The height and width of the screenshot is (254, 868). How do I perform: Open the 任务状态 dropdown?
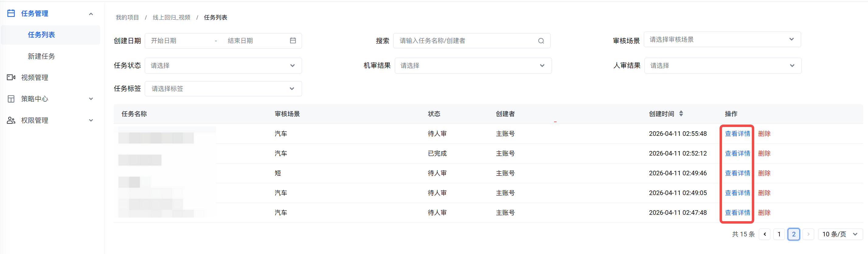223,66
